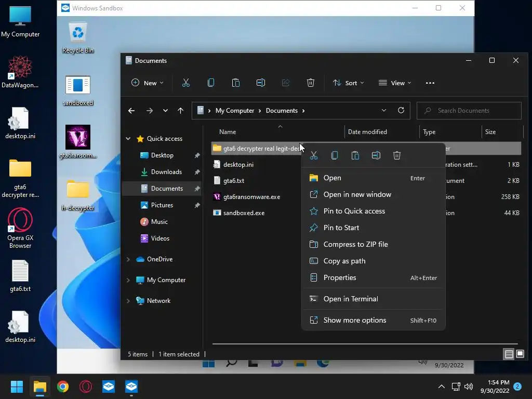The image size is (532, 399).
Task: Click Cut icon in Documents toolbar
Action: 185,83
